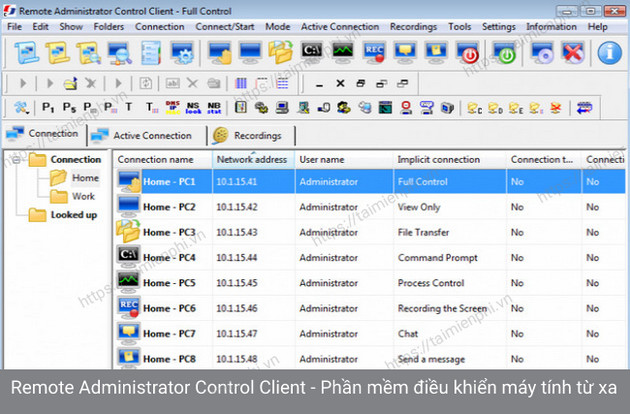This screenshot has width=630, height=414.
Task: Sort by User name column header
Action: click(x=344, y=160)
